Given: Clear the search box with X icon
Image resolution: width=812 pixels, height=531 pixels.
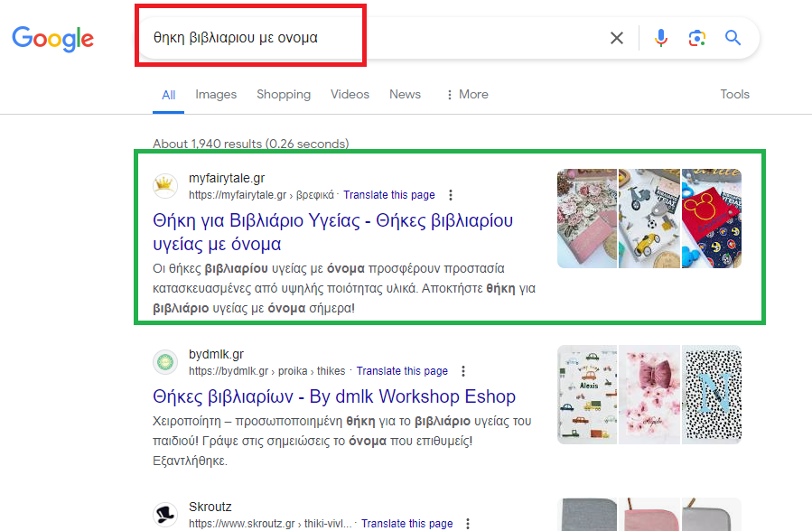Looking at the screenshot, I should pyautogui.click(x=617, y=38).
